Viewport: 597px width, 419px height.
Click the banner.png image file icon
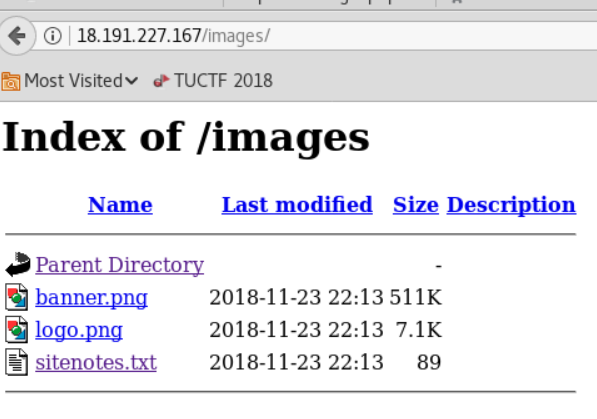17,297
